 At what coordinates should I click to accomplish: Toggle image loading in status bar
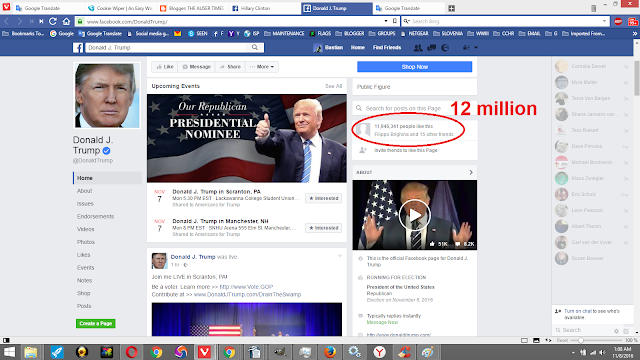536,340
